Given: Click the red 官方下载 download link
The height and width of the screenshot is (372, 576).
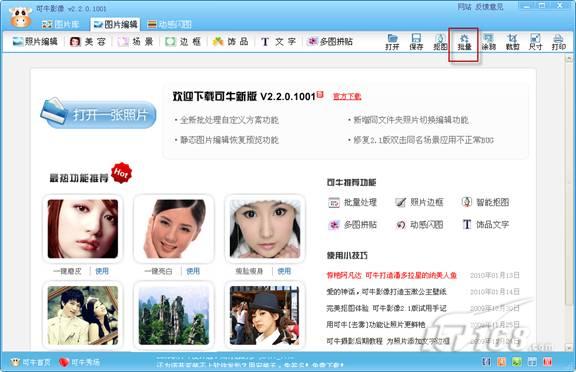Looking at the screenshot, I should click(x=347, y=96).
